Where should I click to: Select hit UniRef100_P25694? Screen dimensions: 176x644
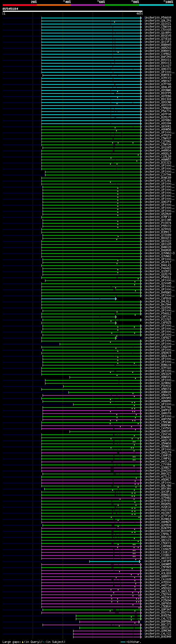click(158, 601)
